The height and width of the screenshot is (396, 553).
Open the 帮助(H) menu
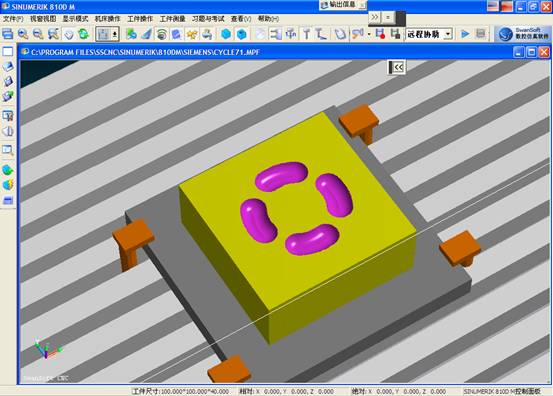(x=268, y=18)
